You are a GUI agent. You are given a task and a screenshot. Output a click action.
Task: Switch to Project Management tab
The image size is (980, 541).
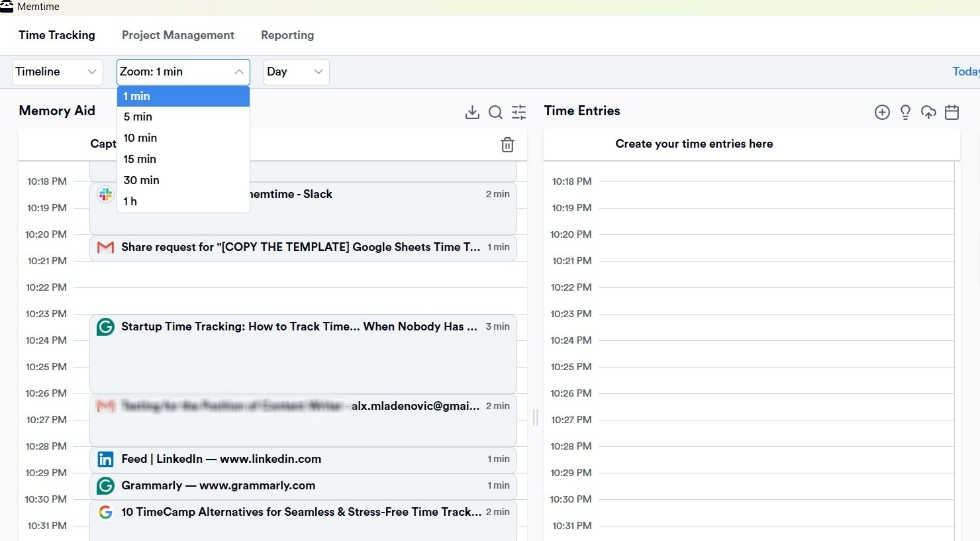tap(178, 35)
